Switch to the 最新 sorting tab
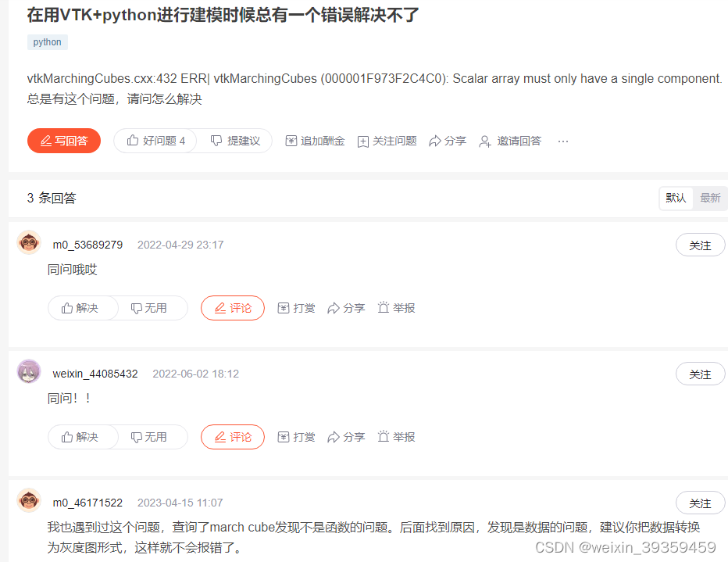 click(710, 198)
